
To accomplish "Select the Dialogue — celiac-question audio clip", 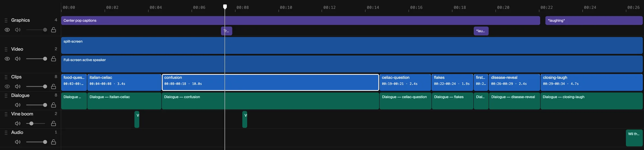I will (x=405, y=101).
